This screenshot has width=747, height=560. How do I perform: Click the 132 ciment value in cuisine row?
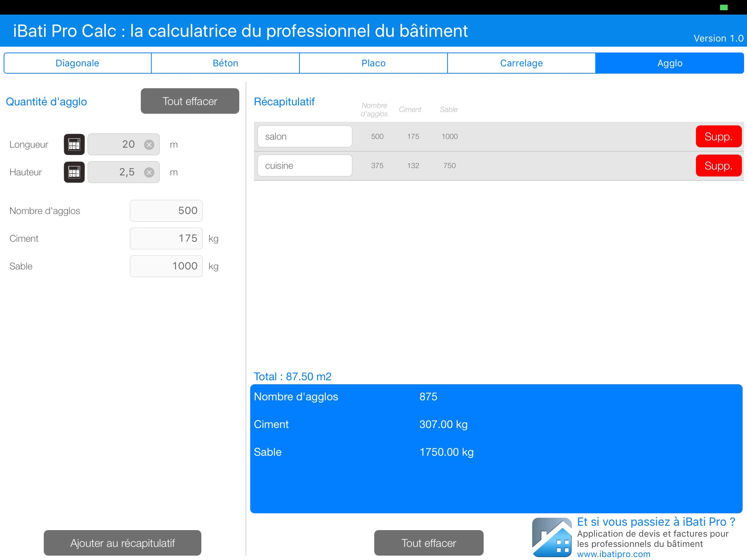[x=413, y=166]
